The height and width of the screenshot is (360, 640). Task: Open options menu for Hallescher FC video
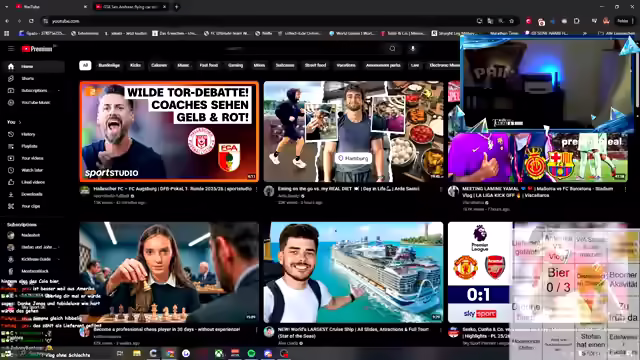(256, 189)
